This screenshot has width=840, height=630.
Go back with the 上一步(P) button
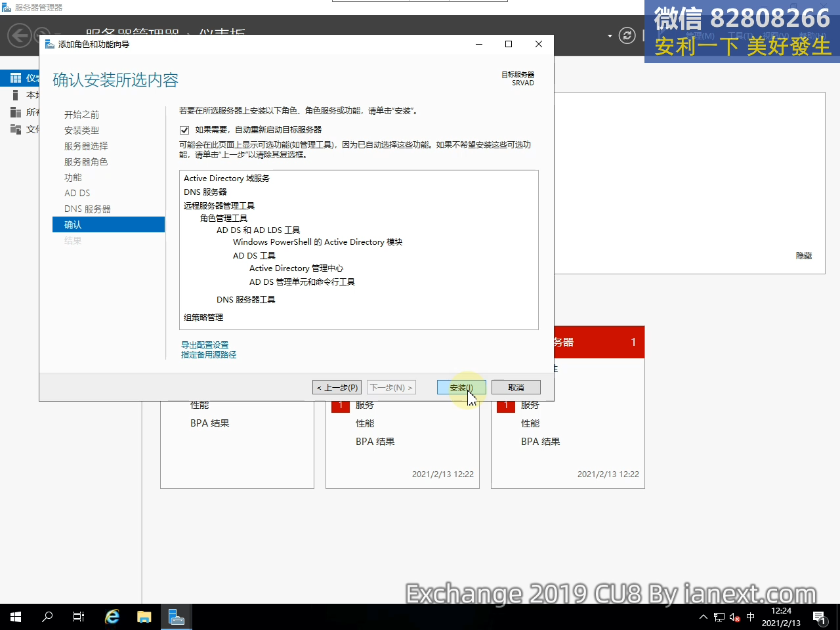pyautogui.click(x=337, y=388)
